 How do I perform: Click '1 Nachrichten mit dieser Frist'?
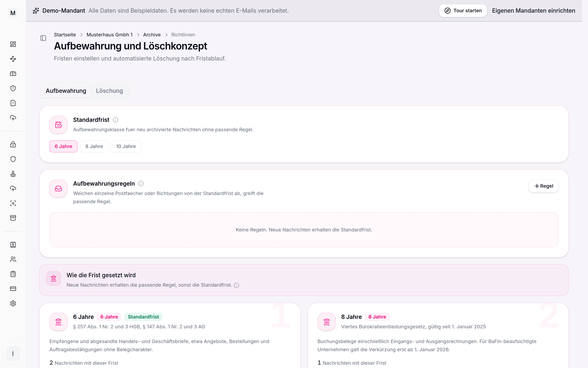point(352,363)
